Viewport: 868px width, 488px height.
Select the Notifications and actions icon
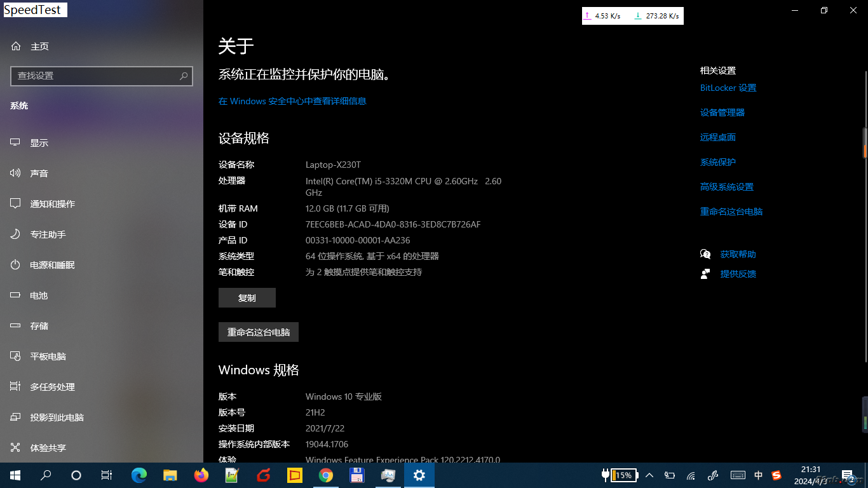pyautogui.click(x=16, y=204)
